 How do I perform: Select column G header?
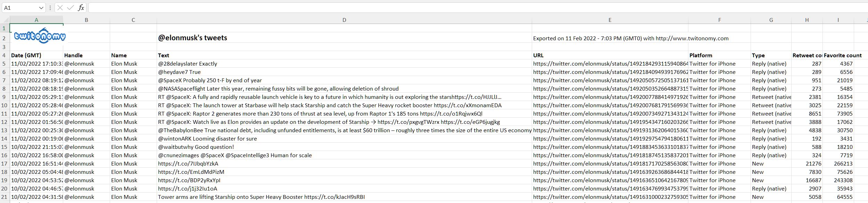pos(771,20)
